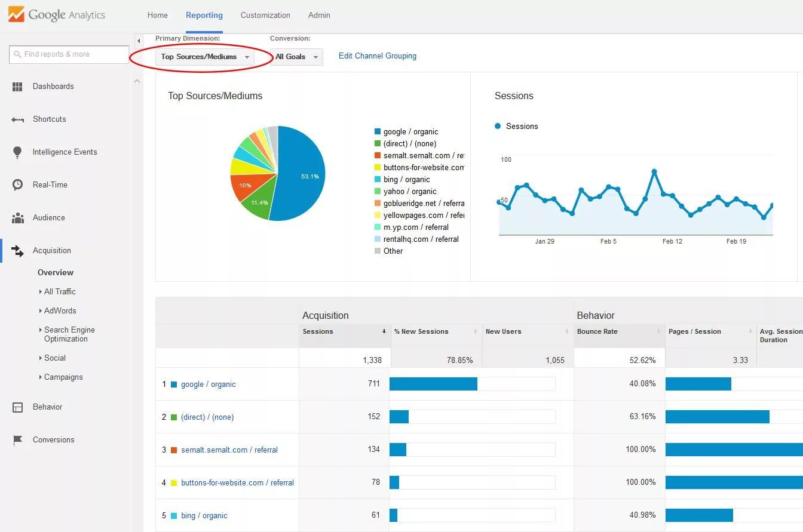Sort by Bounce Rate column arrow
This screenshot has width=803, height=532.
point(658,331)
